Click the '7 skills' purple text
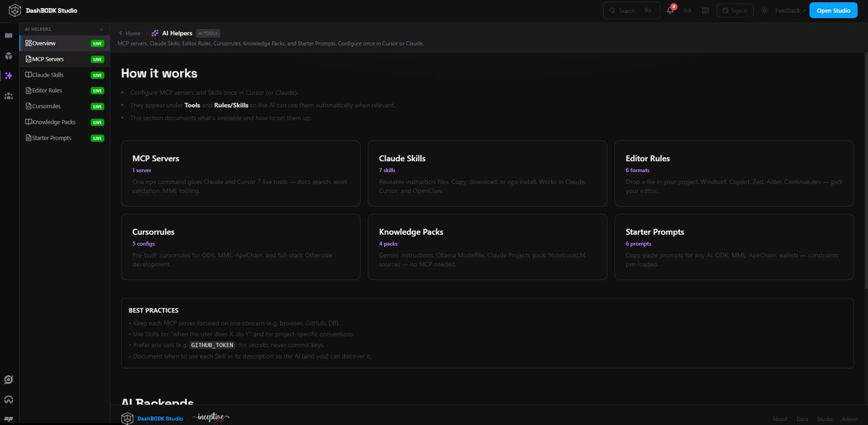Viewport: 868px width, 425px height. (387, 170)
